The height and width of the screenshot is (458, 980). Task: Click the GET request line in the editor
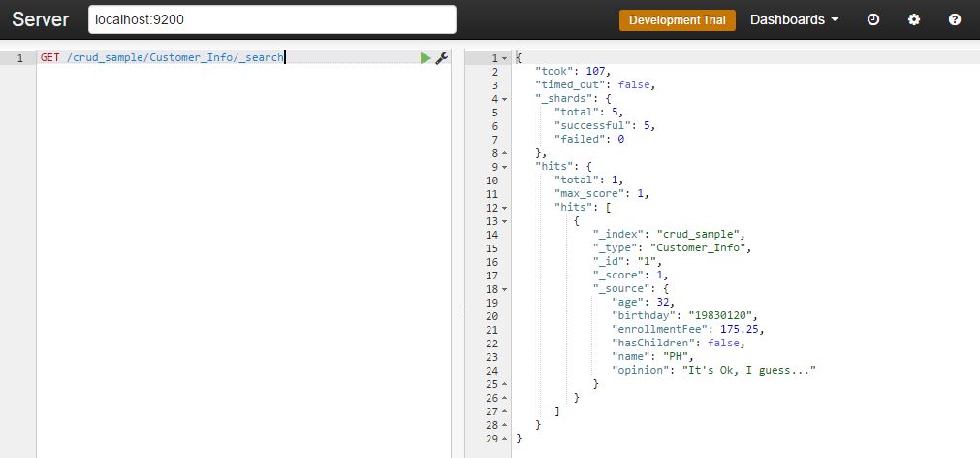163,57
